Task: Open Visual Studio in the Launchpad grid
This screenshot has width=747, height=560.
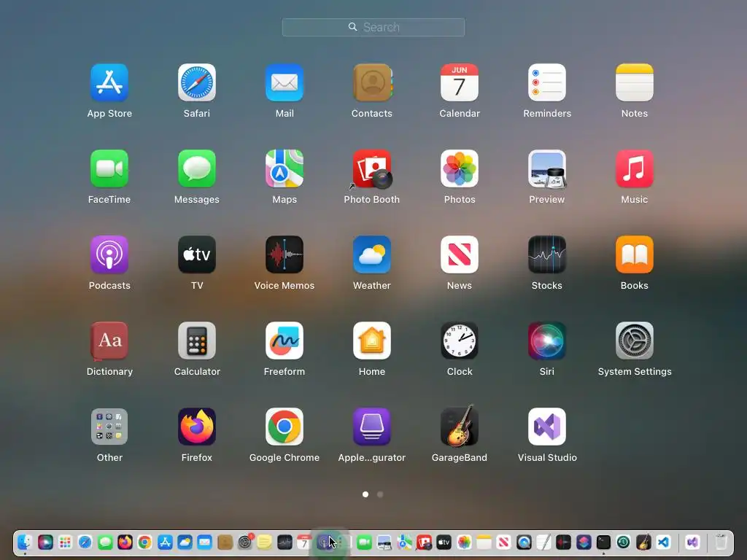Action: point(547,427)
